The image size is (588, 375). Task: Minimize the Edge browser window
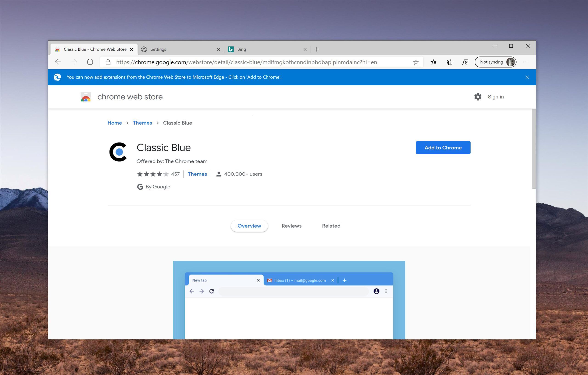tap(495, 46)
